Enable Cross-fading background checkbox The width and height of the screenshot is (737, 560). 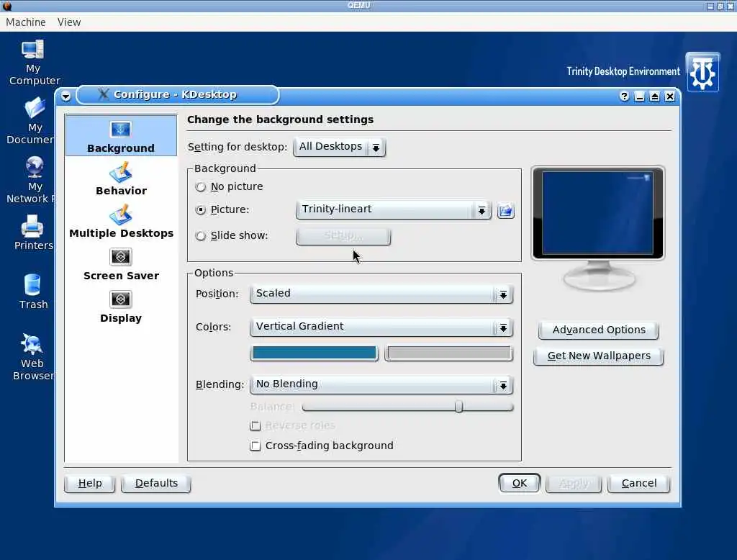(x=256, y=446)
